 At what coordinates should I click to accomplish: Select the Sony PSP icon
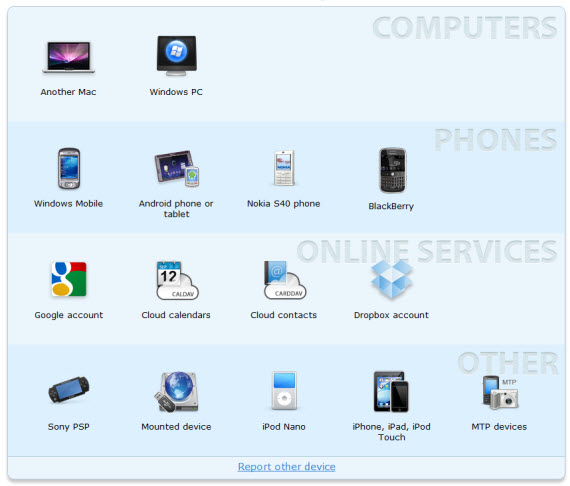coord(69,390)
